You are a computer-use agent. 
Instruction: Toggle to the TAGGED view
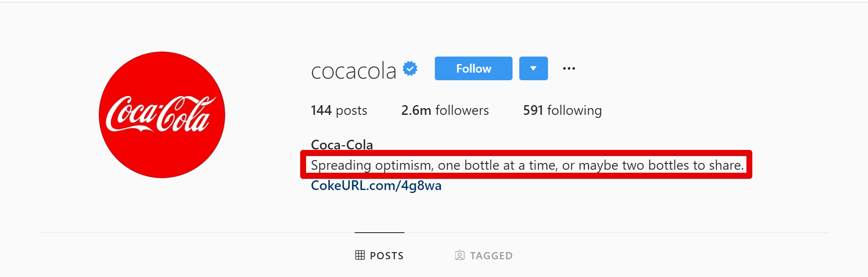(x=483, y=255)
